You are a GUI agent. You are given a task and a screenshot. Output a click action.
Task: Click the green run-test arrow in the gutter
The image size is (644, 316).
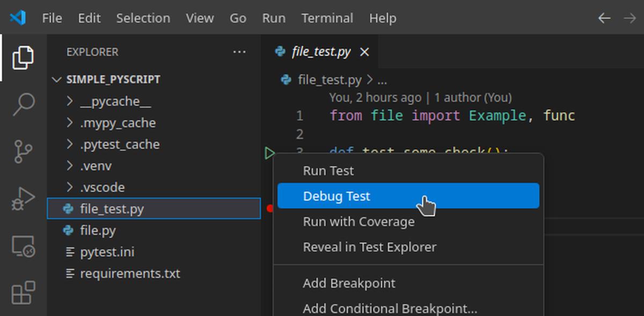point(268,153)
